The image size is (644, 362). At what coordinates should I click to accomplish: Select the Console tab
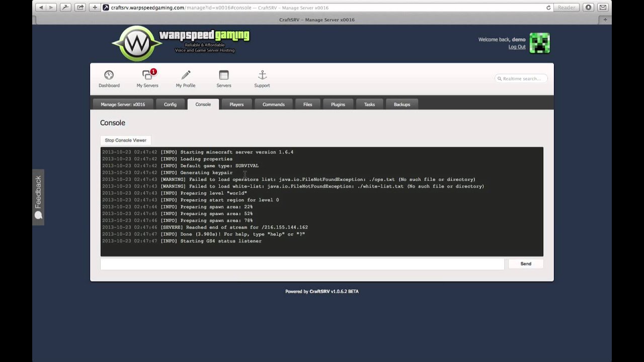click(x=203, y=104)
